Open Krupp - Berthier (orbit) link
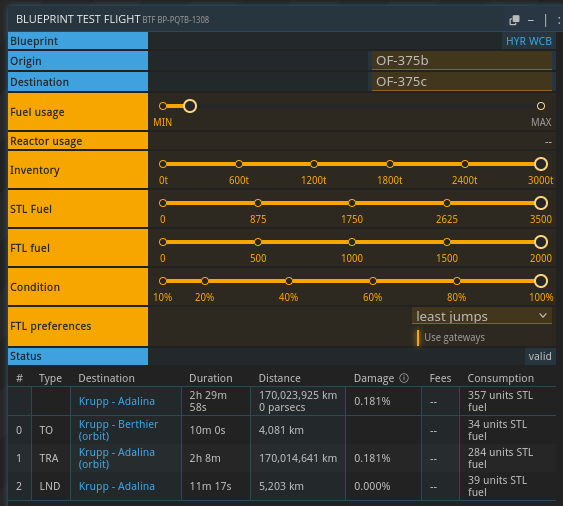Viewport: 563px width, 506px height. [x=118, y=430]
